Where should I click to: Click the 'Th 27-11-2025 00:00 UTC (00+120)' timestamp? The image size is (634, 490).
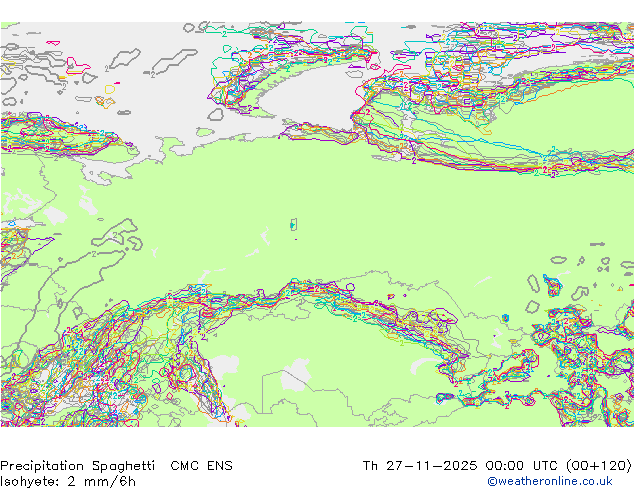click(x=497, y=466)
